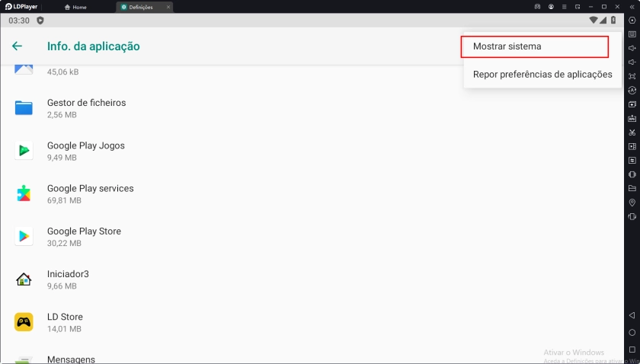Click the Google Play services puzzle icon

(24, 193)
